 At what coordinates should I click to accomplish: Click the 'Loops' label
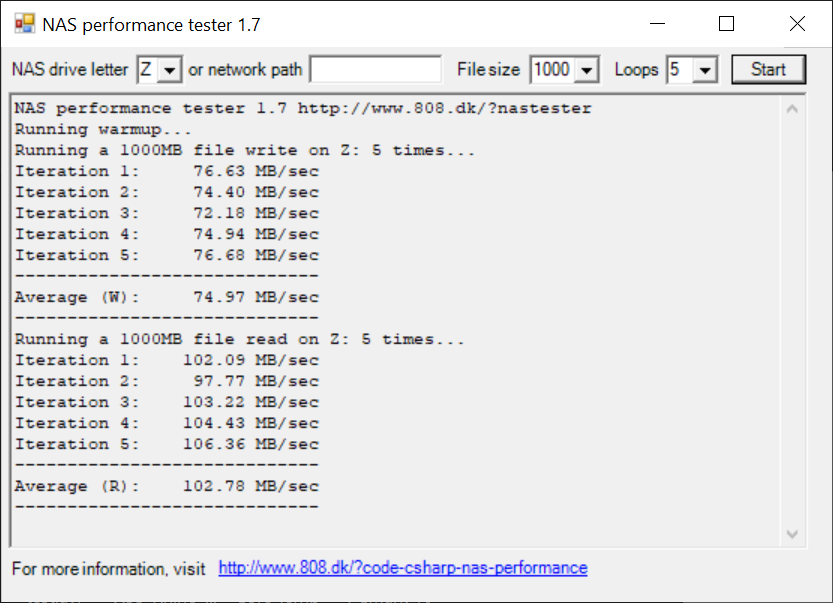pyautogui.click(x=636, y=70)
